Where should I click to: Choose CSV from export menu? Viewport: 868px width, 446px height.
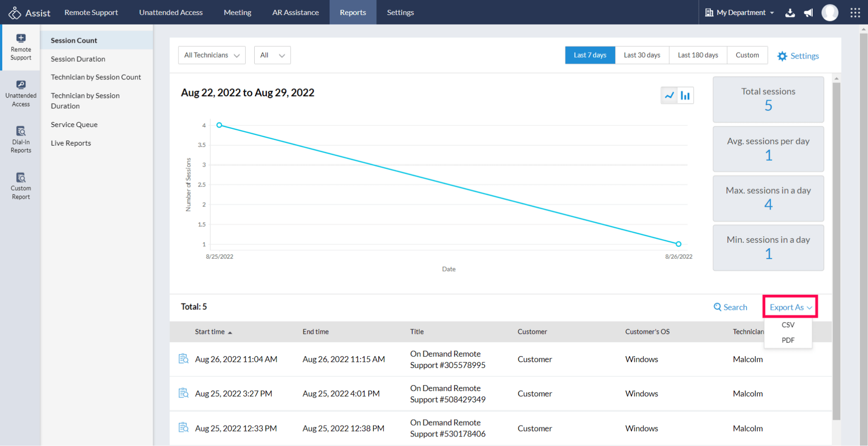click(x=788, y=325)
